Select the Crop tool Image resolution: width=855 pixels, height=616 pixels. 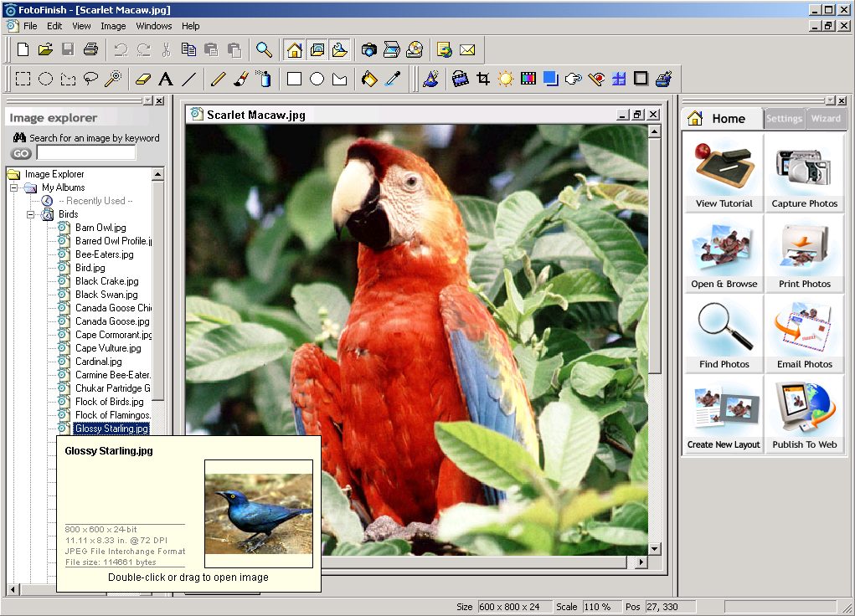point(482,78)
